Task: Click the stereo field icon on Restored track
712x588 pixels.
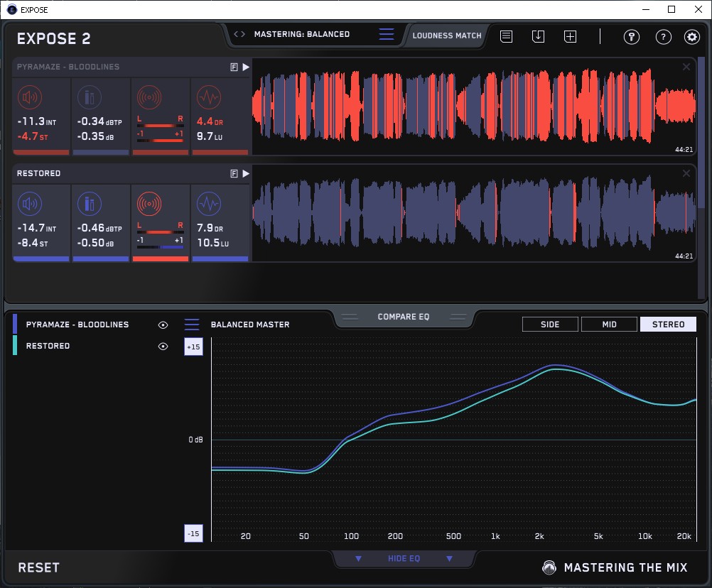Action: [149, 205]
